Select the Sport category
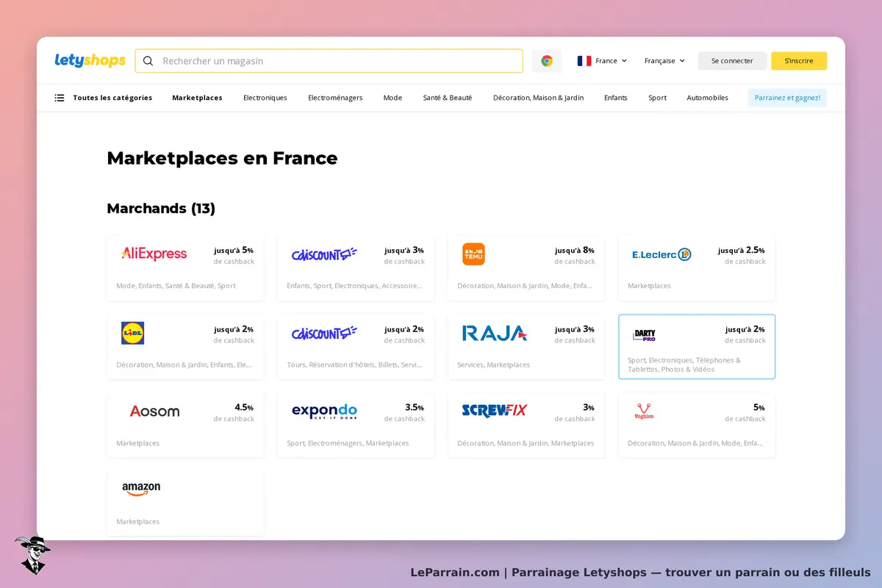882x588 pixels. (658, 98)
